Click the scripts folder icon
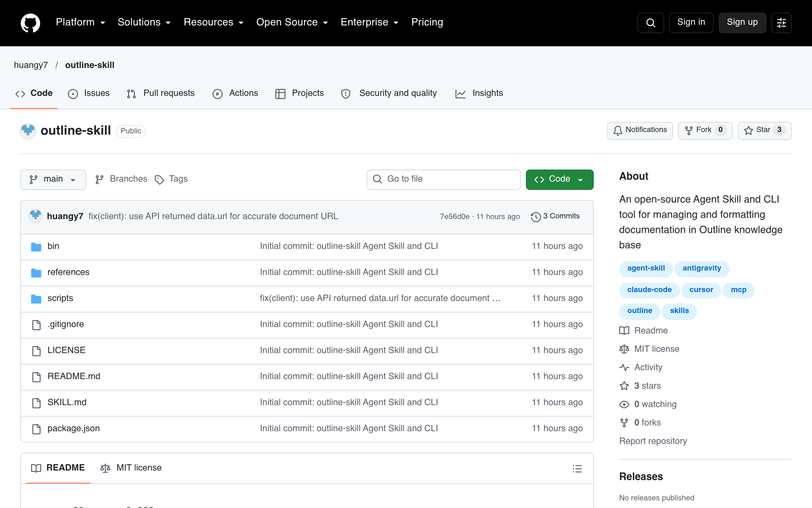Image resolution: width=812 pixels, height=508 pixels. (36, 299)
